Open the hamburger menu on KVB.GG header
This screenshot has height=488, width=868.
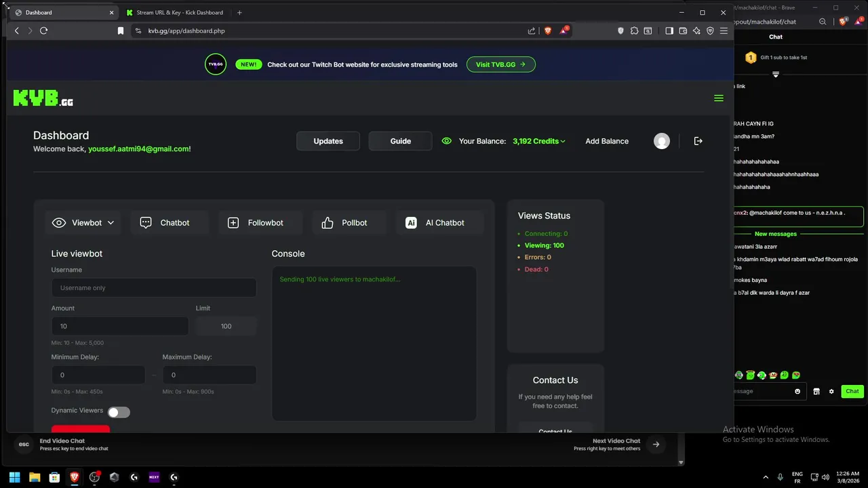click(x=719, y=98)
